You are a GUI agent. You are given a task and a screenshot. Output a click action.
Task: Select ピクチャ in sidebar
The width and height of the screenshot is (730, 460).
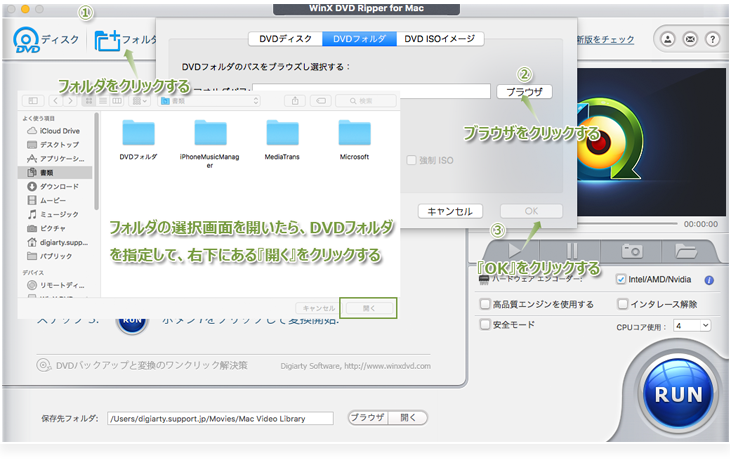56,229
